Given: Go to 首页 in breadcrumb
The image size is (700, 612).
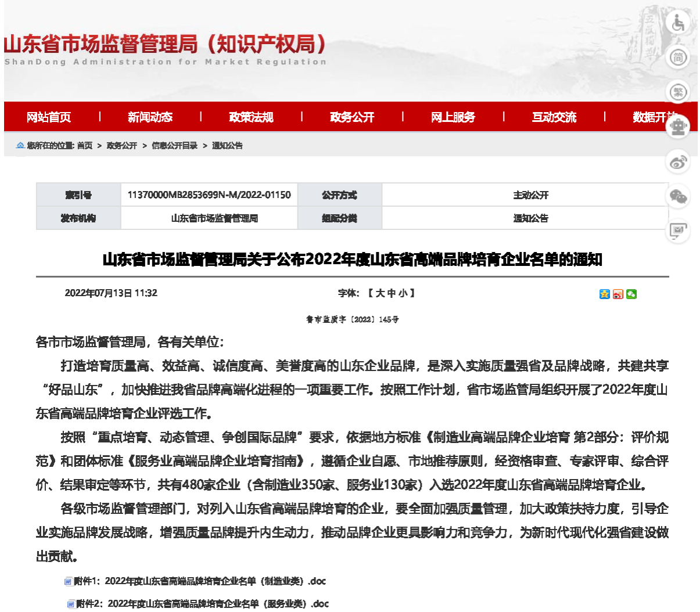Looking at the screenshot, I should pos(85,146).
